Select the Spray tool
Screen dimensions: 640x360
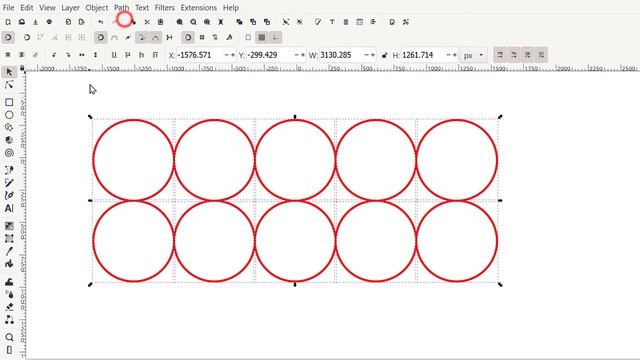pos(9,294)
